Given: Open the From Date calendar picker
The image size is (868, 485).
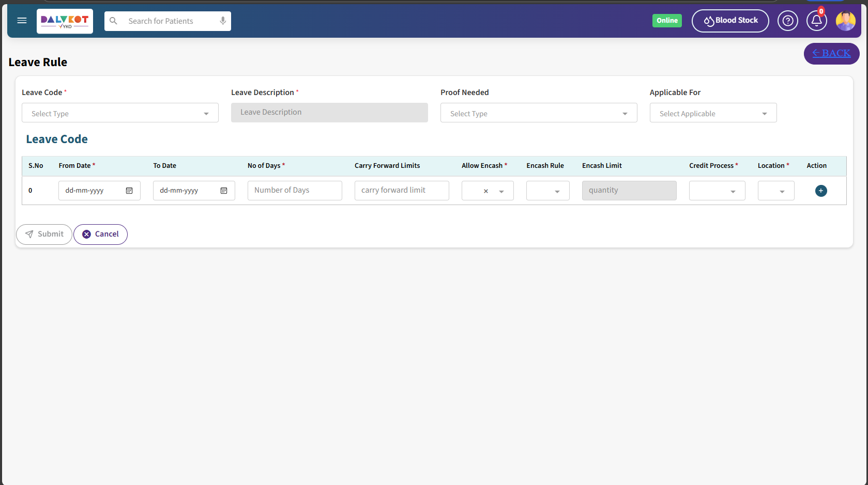Looking at the screenshot, I should pyautogui.click(x=129, y=191).
